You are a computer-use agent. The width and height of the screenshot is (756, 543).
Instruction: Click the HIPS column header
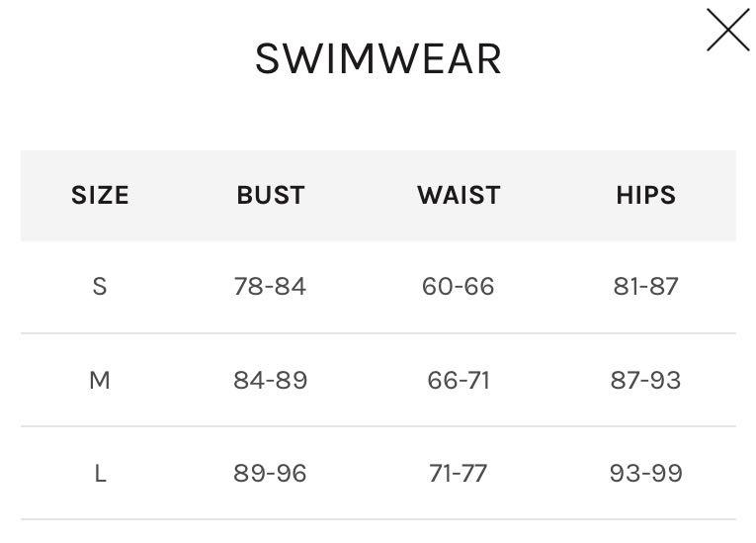(x=645, y=195)
